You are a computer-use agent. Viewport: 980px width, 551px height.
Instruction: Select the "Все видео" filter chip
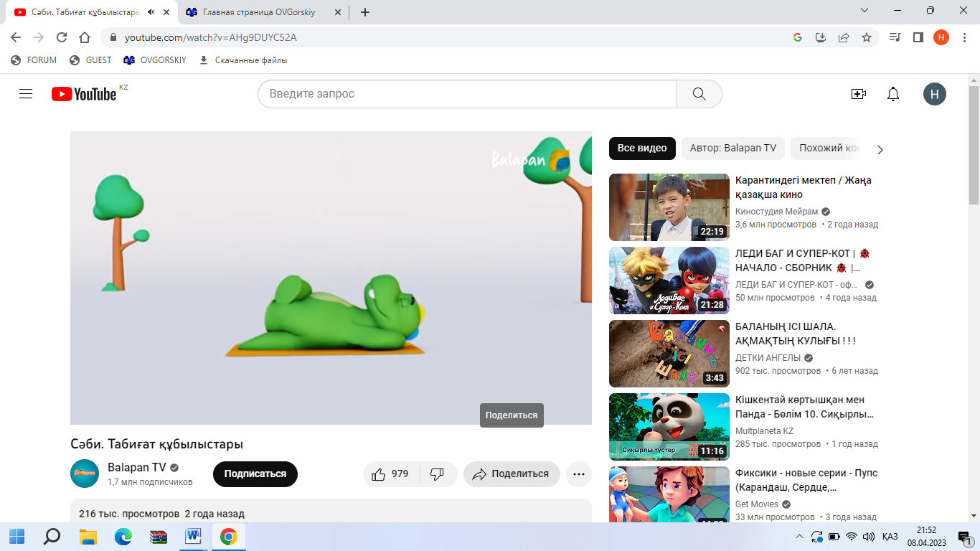pyautogui.click(x=642, y=149)
